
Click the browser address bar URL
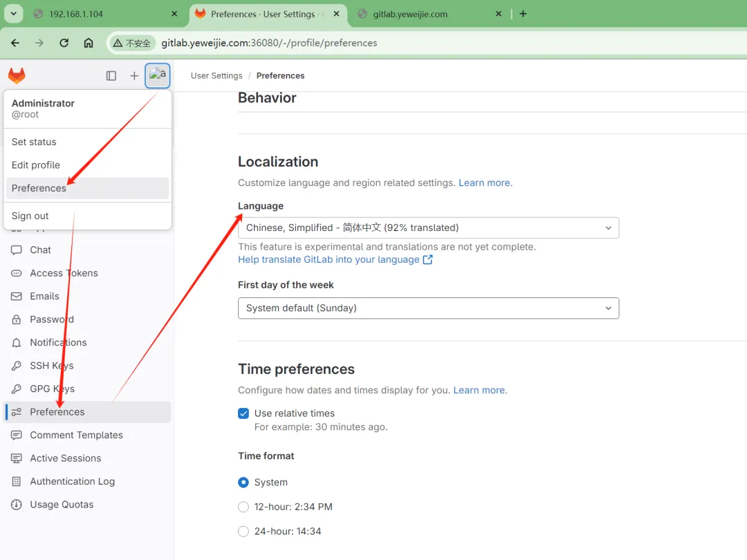(x=269, y=43)
